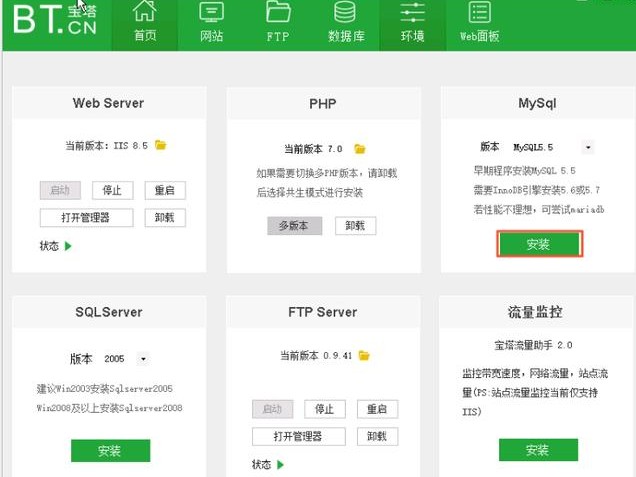Click FTP Server 启动 button
The width and height of the screenshot is (636, 477).
pos(272,409)
